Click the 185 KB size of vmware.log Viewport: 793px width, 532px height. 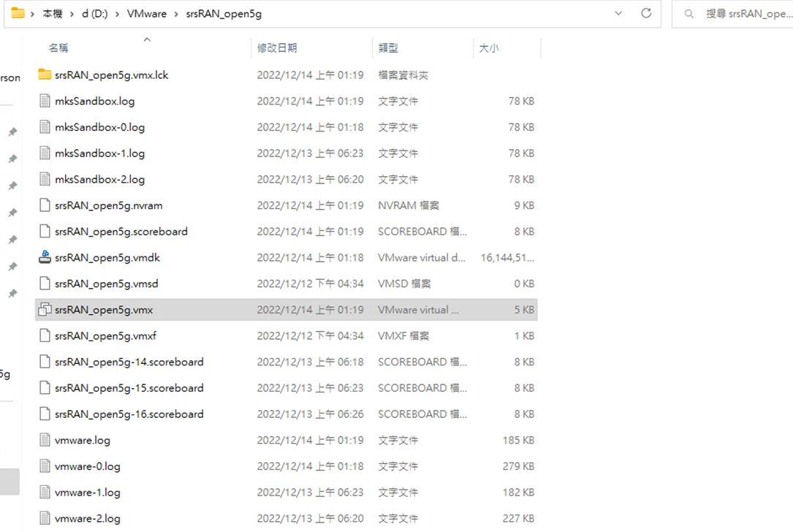coord(518,440)
